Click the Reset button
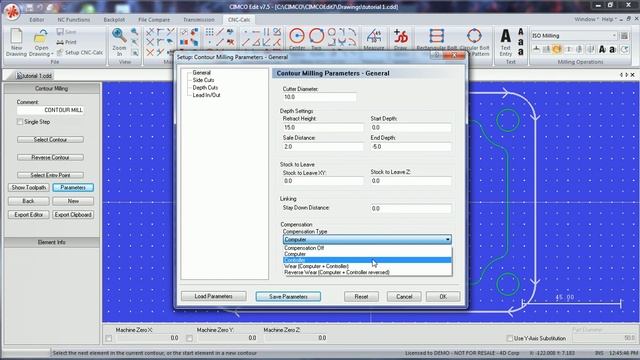The image size is (640, 360). click(361, 297)
